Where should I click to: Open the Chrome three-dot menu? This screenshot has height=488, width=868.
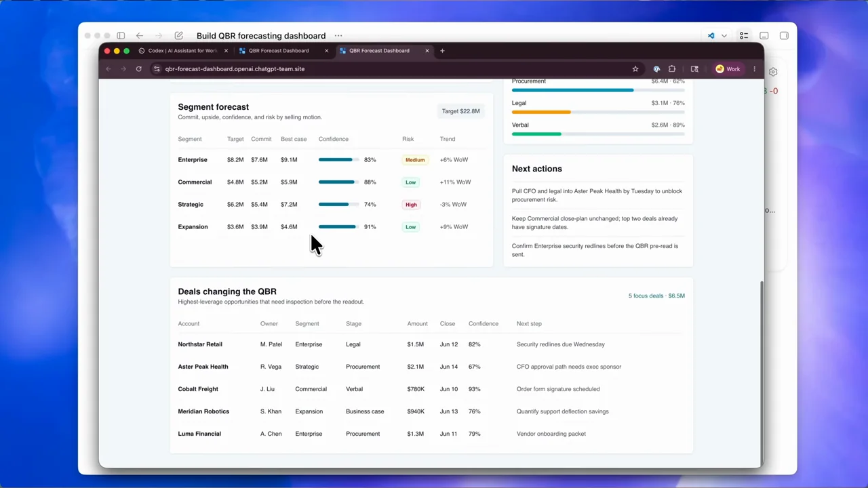pos(754,69)
